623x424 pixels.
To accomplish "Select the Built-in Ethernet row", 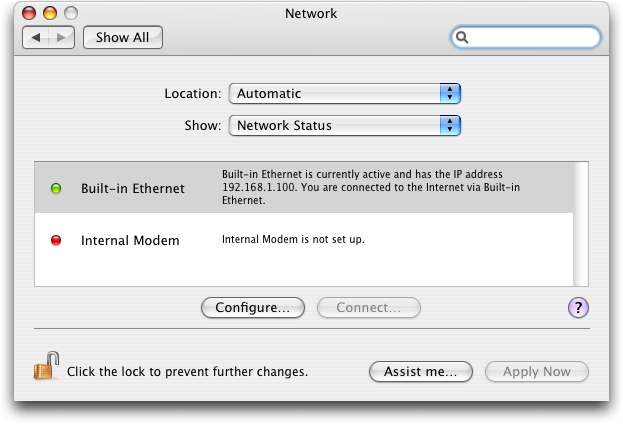I will [x=304, y=187].
